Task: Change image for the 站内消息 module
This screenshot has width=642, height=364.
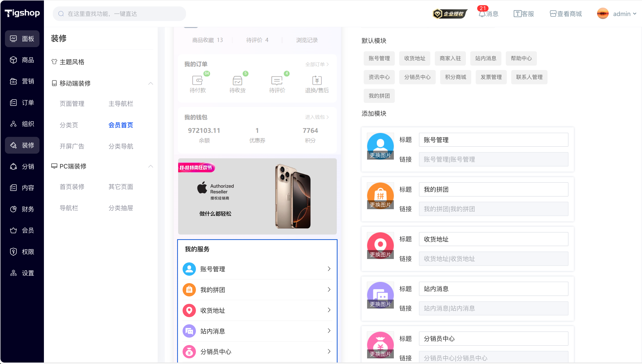Action: pos(380,304)
